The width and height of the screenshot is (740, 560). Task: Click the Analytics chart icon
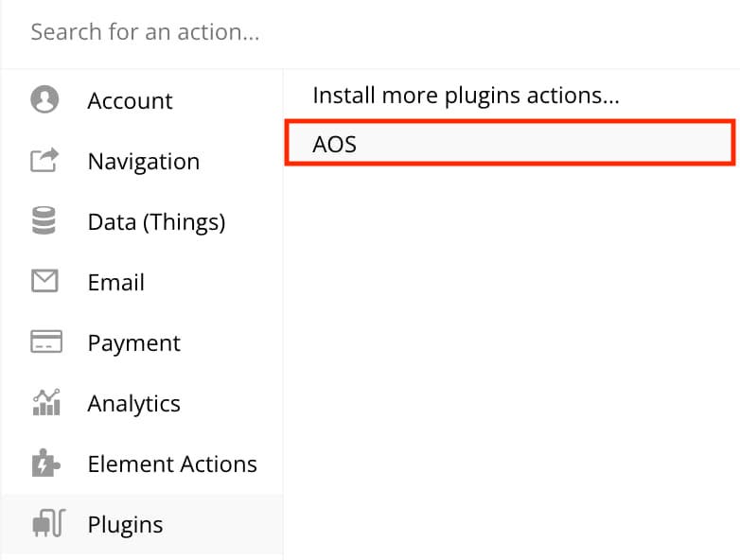coord(46,402)
